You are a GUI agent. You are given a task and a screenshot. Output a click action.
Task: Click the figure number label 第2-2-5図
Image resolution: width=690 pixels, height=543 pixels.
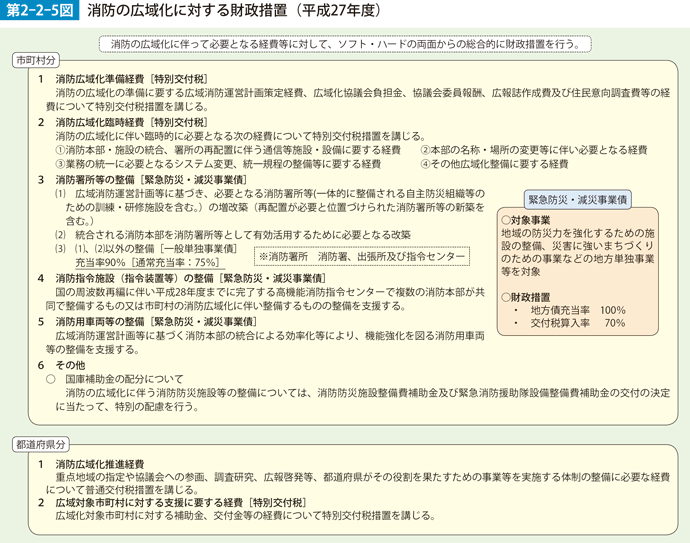[x=40, y=10]
